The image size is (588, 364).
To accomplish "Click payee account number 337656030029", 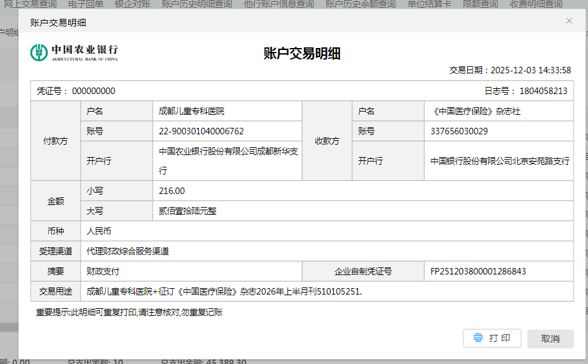I will point(459,131).
